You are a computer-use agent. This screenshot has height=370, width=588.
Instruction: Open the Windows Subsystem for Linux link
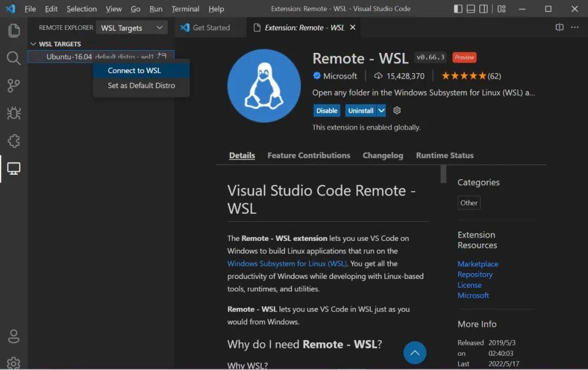click(x=287, y=264)
